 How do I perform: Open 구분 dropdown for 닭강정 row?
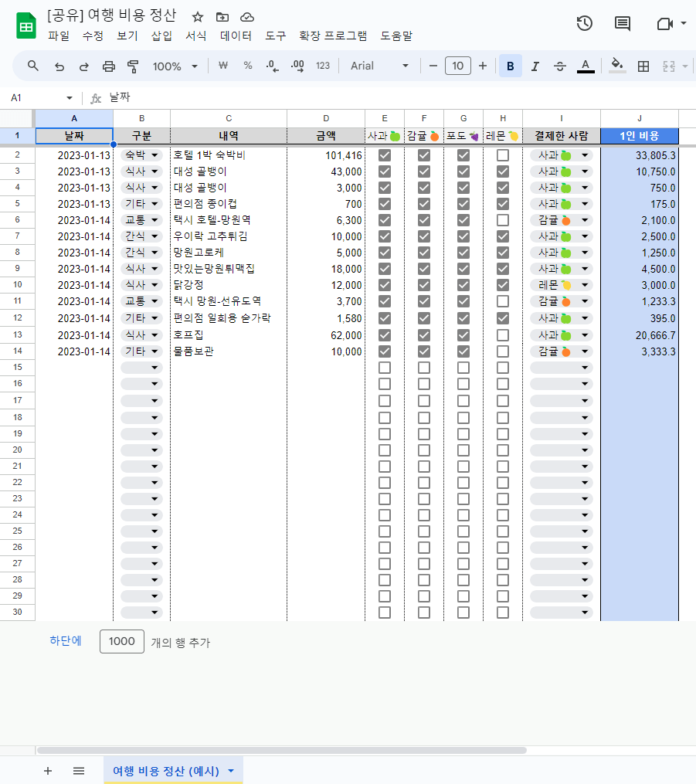pyautogui.click(x=141, y=286)
